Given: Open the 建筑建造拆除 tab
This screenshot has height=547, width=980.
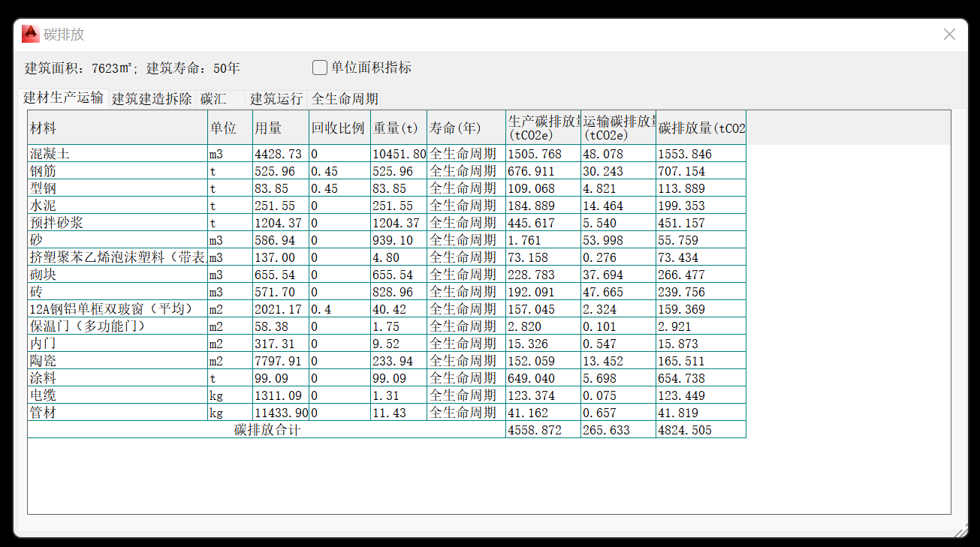Looking at the screenshot, I should point(152,99).
